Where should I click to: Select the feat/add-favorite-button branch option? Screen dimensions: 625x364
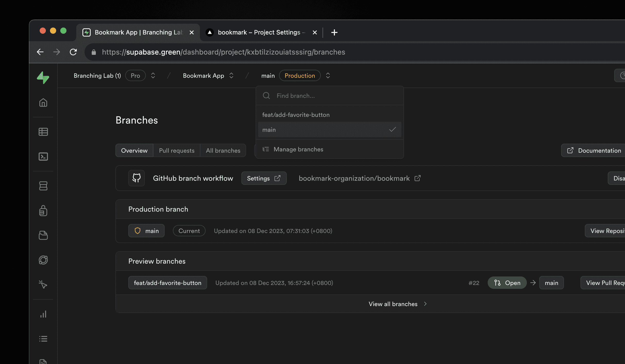coord(296,115)
